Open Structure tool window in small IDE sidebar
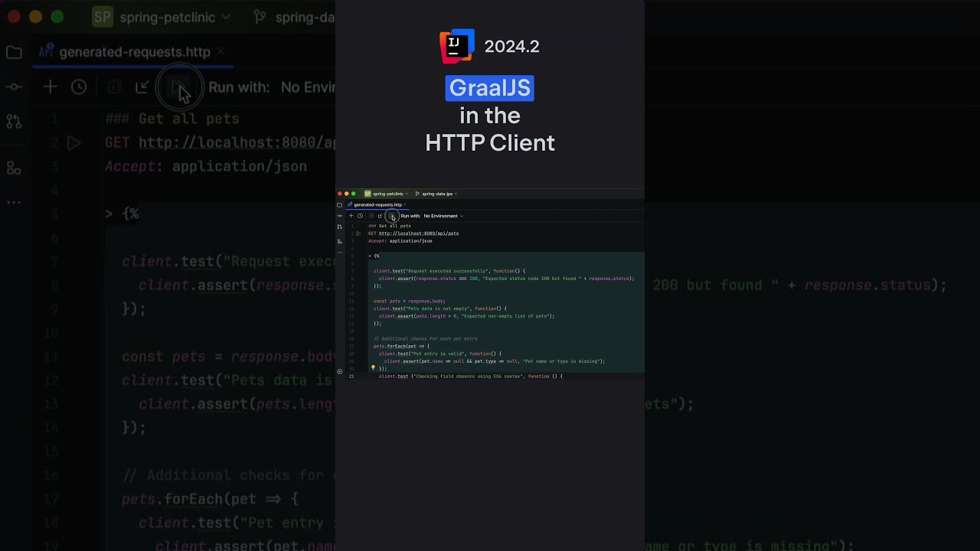 [x=340, y=241]
